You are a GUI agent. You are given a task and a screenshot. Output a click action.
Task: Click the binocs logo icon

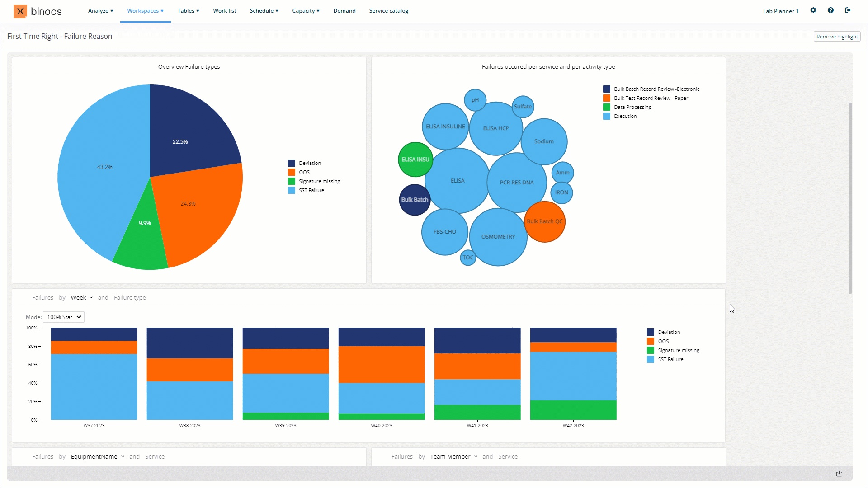[20, 11]
